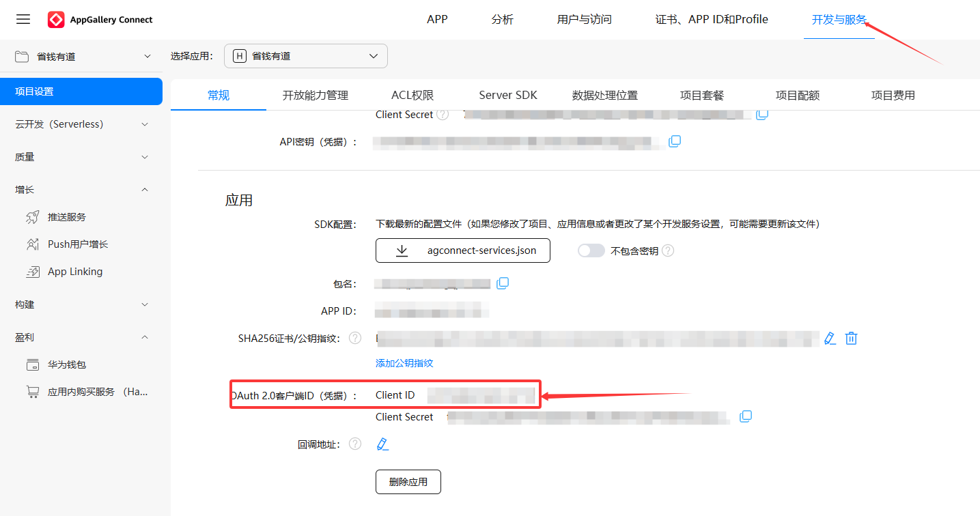
Task: Open 用户与访问 top menu
Action: 585,20
